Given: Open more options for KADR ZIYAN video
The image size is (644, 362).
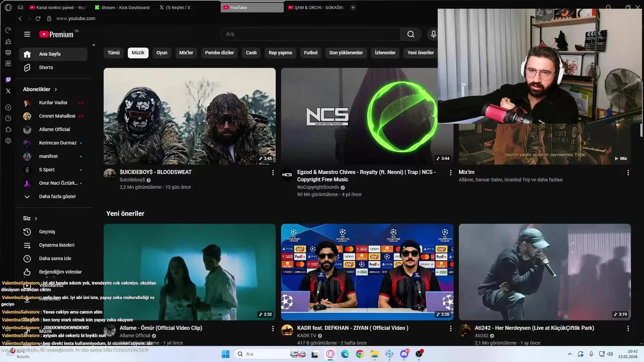Looking at the screenshot, I should pos(451,328).
